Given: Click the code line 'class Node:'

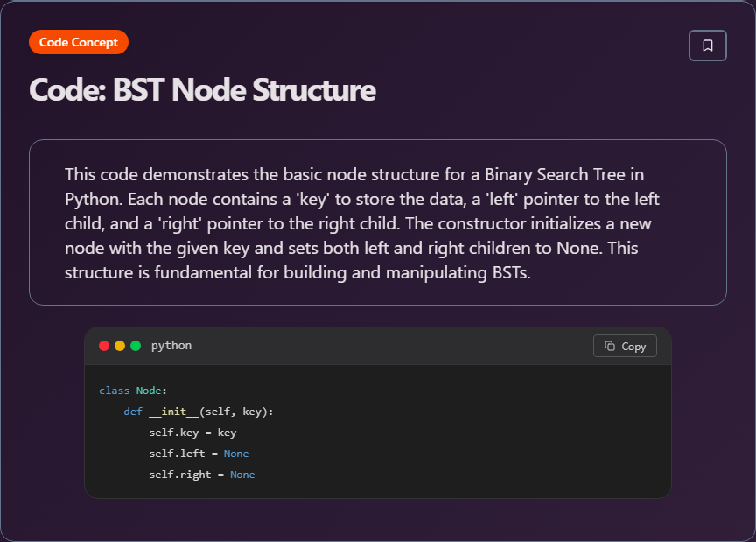Looking at the screenshot, I should tap(133, 391).
